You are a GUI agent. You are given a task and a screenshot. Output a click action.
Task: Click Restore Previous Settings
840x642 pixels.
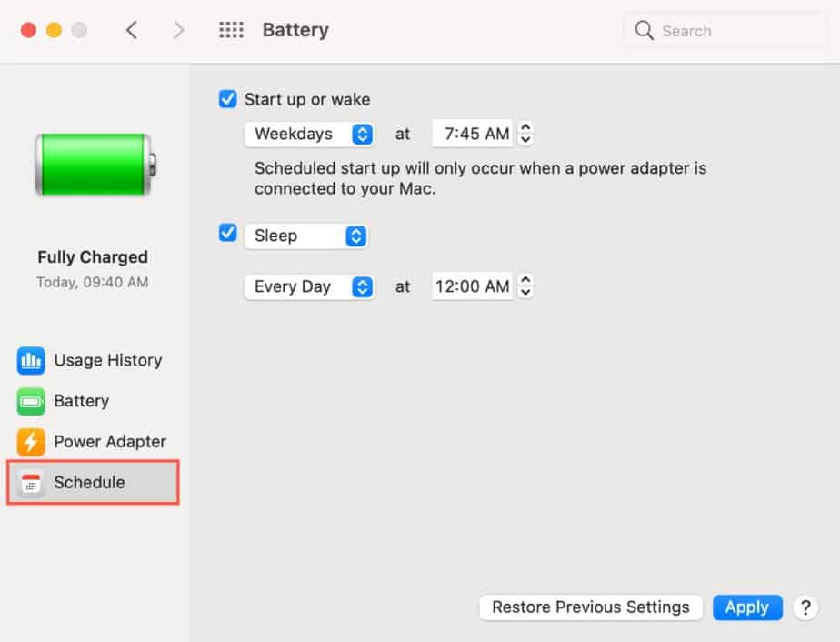[590, 607]
